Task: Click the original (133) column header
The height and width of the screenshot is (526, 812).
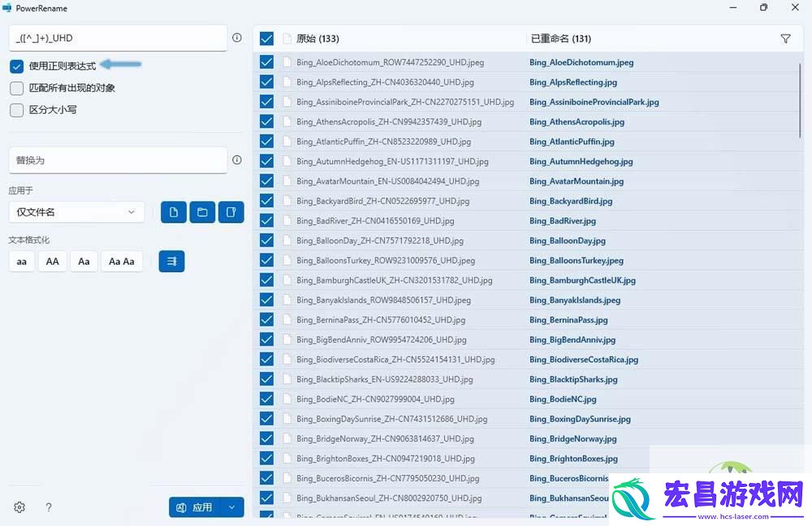Action: pos(317,39)
